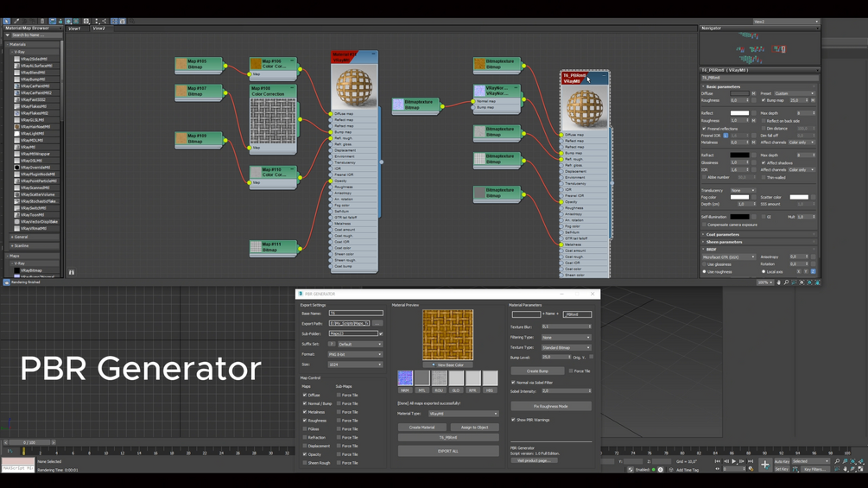Screen dimensions: 868x488
Task: Open the Preset Custom dropdown
Action: tap(795, 93)
